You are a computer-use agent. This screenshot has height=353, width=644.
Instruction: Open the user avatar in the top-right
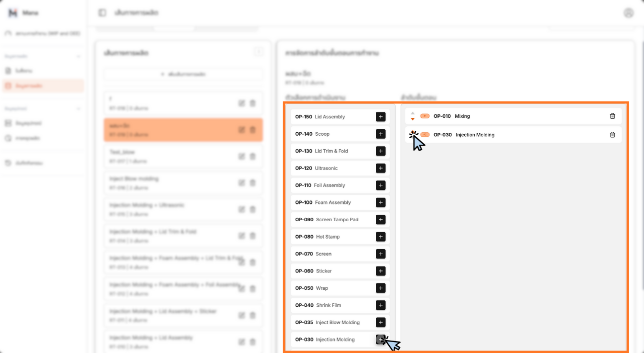(x=629, y=13)
